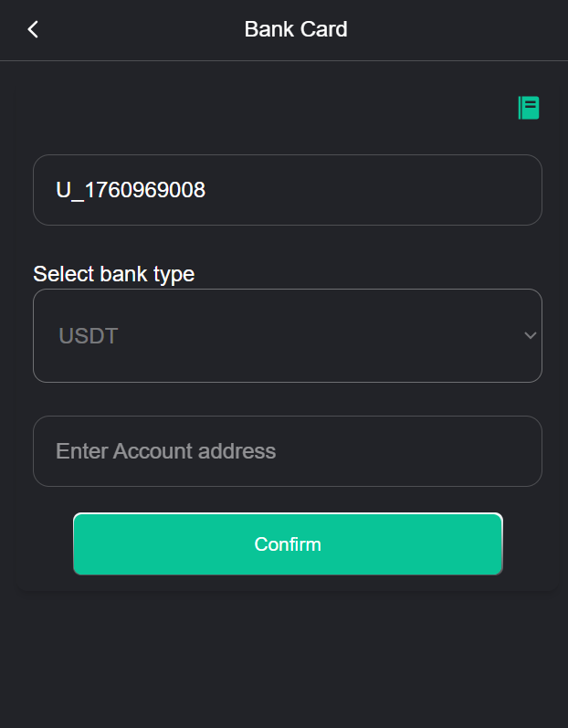Return to previous page with back chevron

33,29
